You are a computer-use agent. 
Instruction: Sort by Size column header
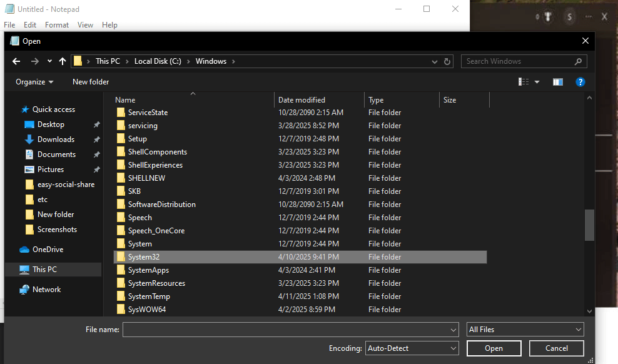[450, 99]
